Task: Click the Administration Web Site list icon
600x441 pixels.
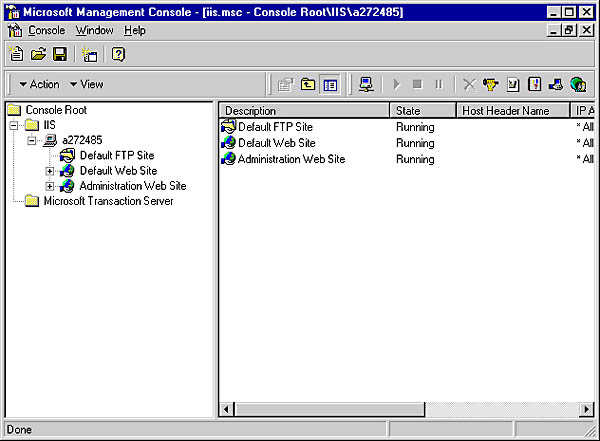Action: 228,158
